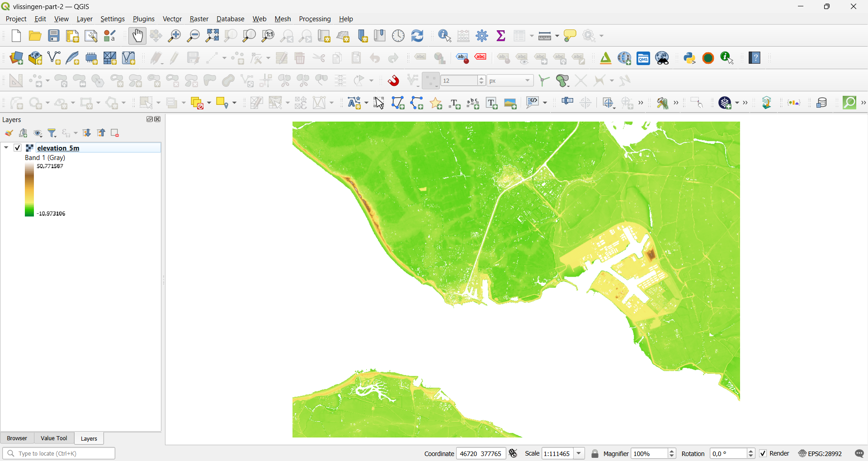Select the elevation_5m layer name

tap(58, 148)
